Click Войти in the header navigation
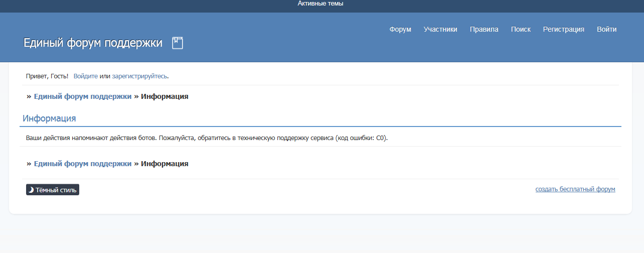Viewport: 644px width, 253px height. [x=607, y=29]
